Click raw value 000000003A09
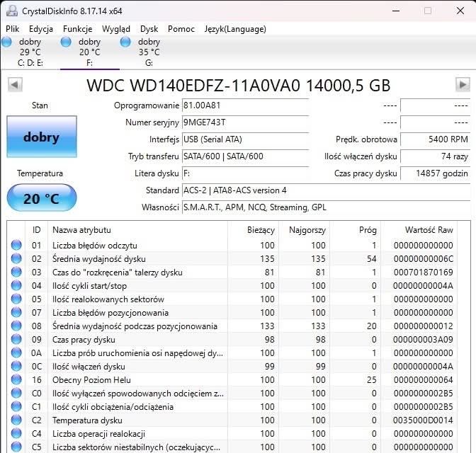The image size is (476, 453). pos(423,339)
